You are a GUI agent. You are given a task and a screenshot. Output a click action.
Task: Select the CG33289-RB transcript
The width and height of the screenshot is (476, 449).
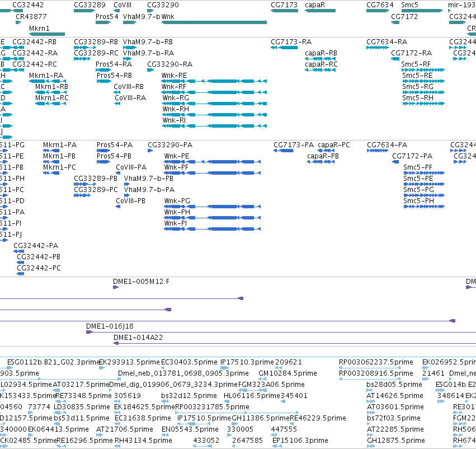85,48
